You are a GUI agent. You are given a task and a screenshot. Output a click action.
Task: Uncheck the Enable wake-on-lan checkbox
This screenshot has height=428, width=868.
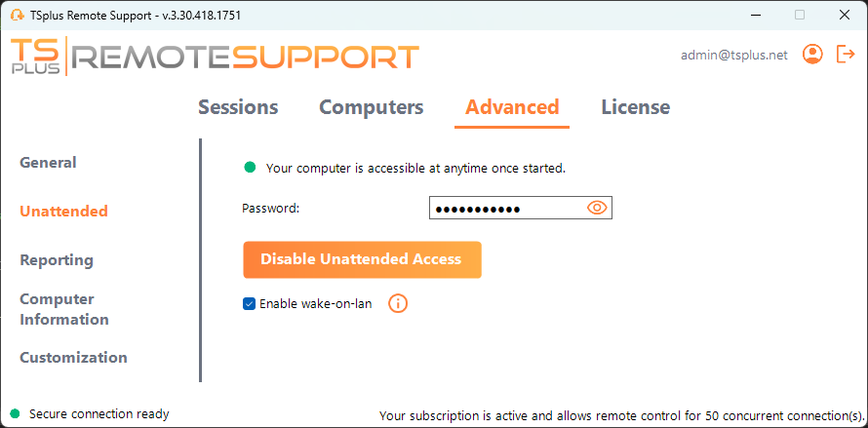[249, 304]
